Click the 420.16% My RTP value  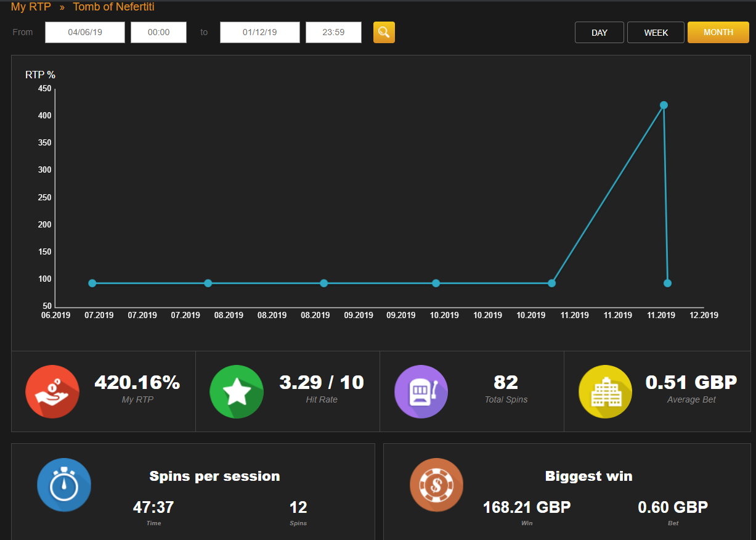(137, 382)
